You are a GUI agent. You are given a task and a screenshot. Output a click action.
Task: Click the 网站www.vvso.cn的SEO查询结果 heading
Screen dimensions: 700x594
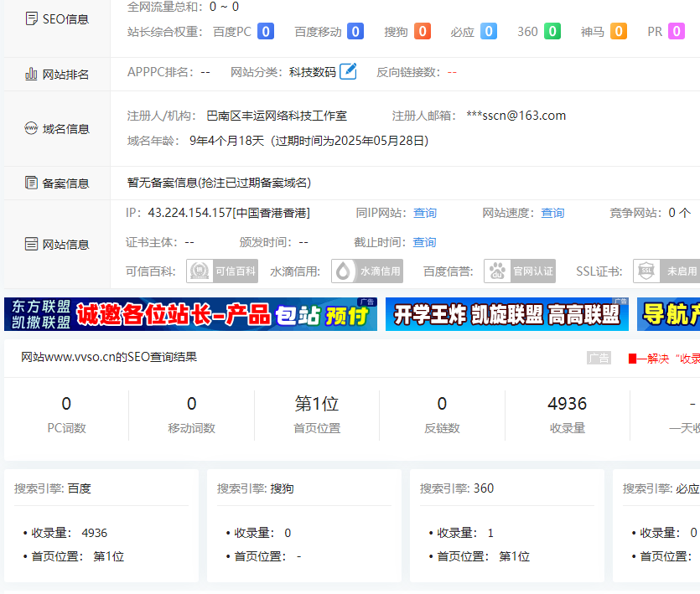[x=109, y=357]
